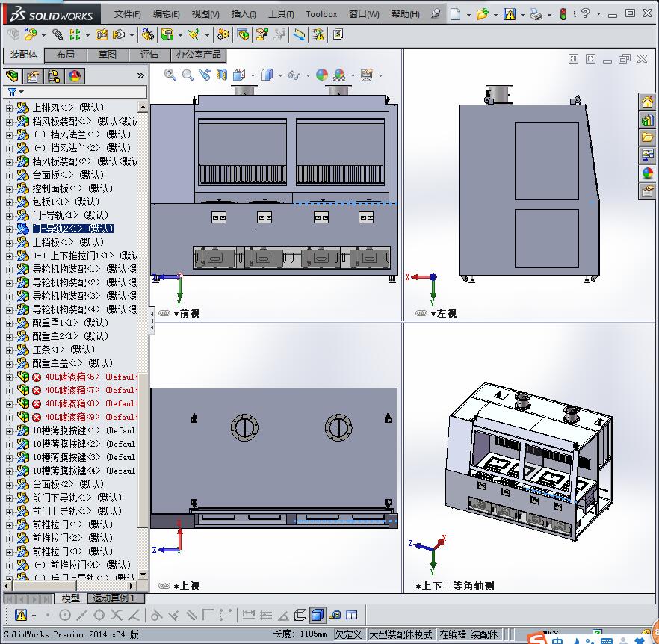This screenshot has height=644, width=659.
Task: Click the FeatureManager design tree tab icon
Action: 12,76
